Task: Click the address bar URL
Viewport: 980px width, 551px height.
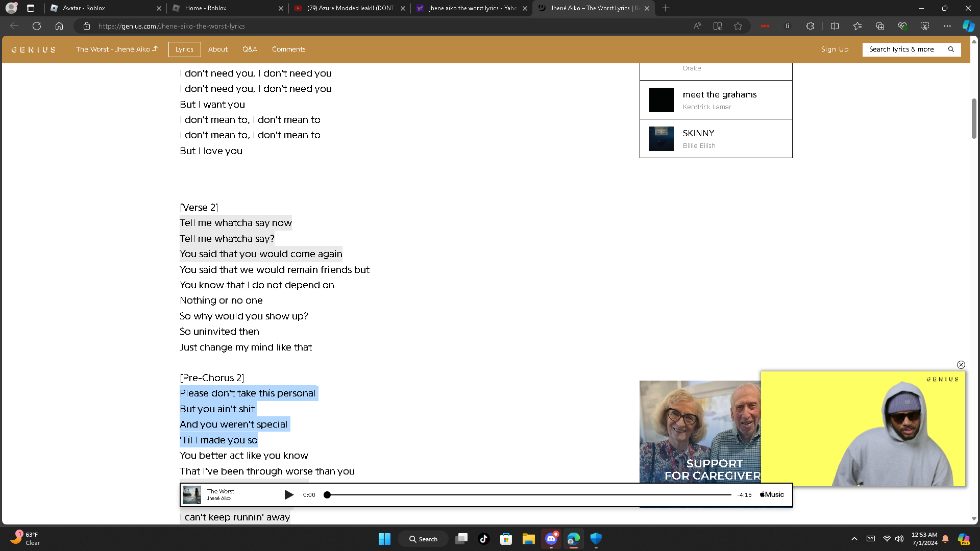Action: click(171, 26)
